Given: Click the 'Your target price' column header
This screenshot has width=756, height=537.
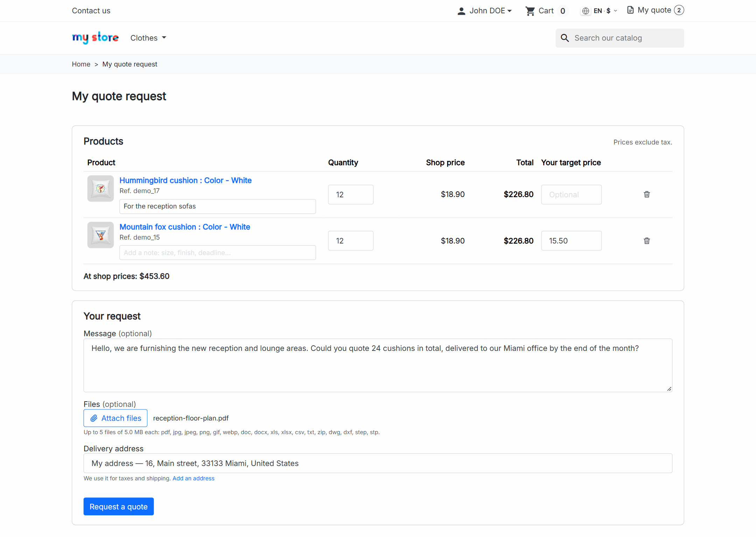Looking at the screenshot, I should click(571, 162).
